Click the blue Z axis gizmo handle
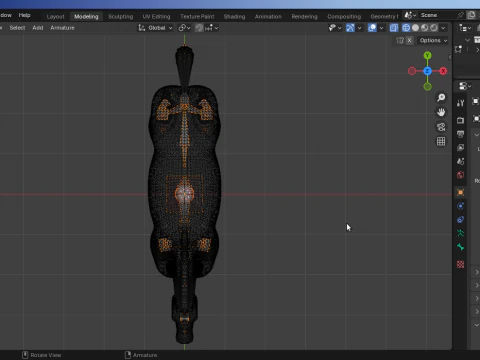 [427, 71]
